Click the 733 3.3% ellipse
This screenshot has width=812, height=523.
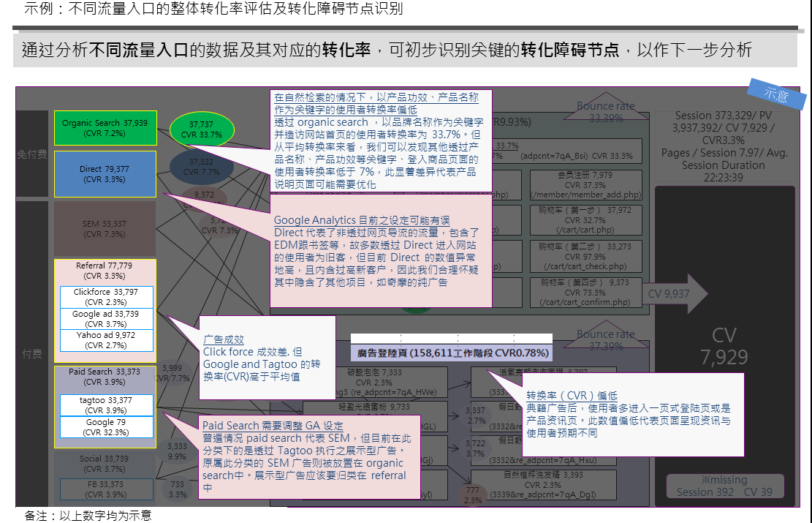[x=178, y=489]
